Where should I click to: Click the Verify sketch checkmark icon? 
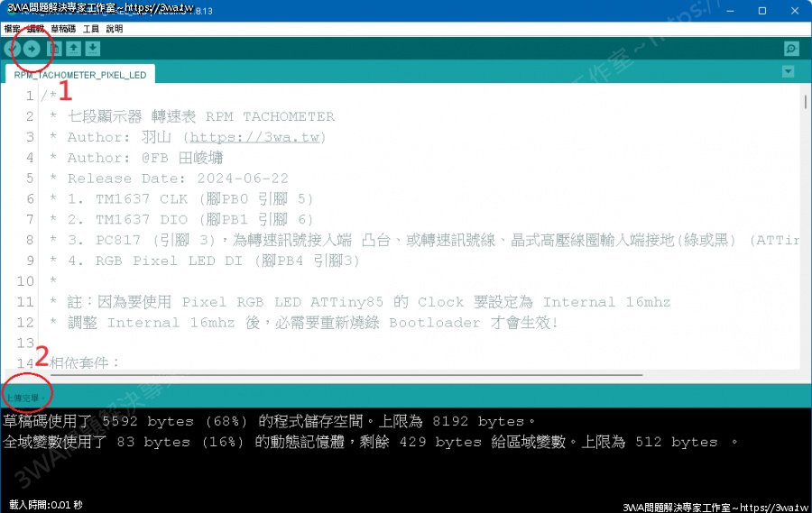[x=12, y=49]
